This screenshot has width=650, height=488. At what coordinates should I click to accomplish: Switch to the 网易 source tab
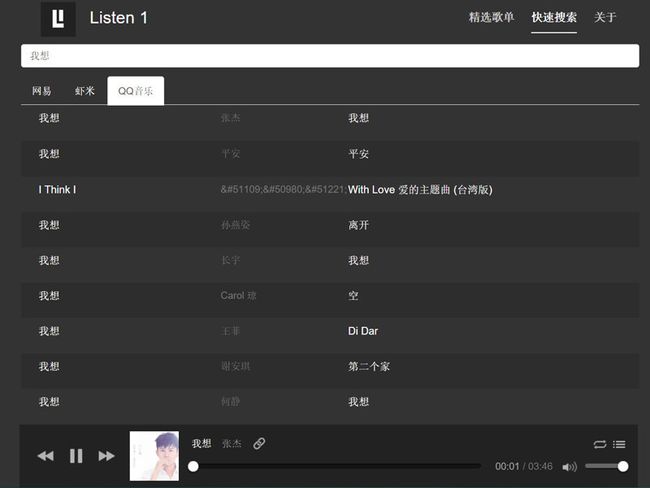click(x=42, y=91)
